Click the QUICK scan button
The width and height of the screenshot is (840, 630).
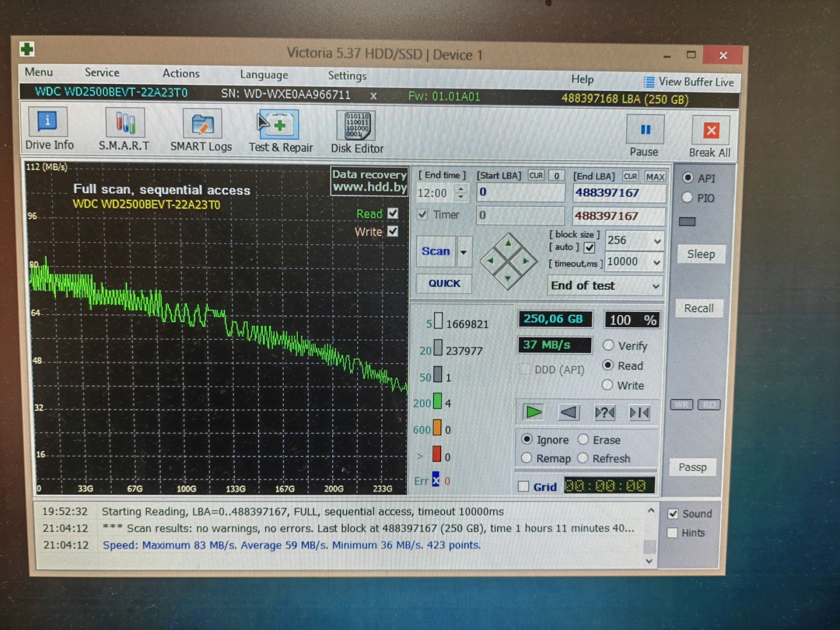click(x=444, y=283)
